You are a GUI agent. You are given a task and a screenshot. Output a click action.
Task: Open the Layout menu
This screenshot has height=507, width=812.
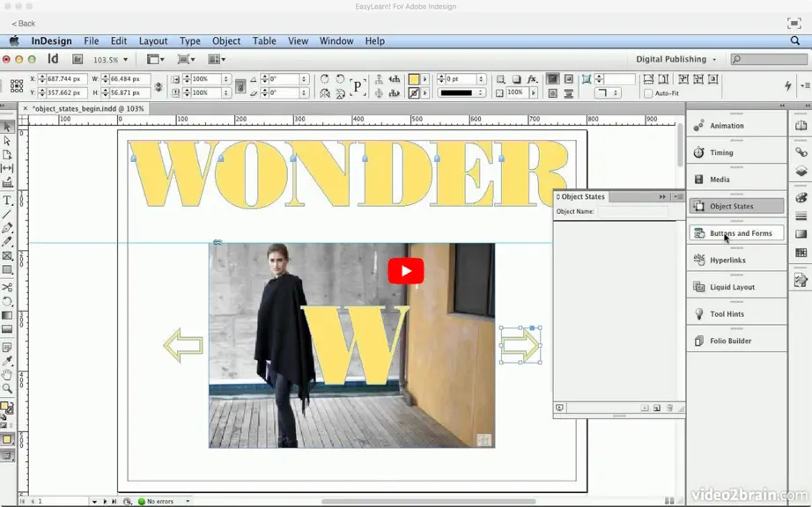(152, 40)
